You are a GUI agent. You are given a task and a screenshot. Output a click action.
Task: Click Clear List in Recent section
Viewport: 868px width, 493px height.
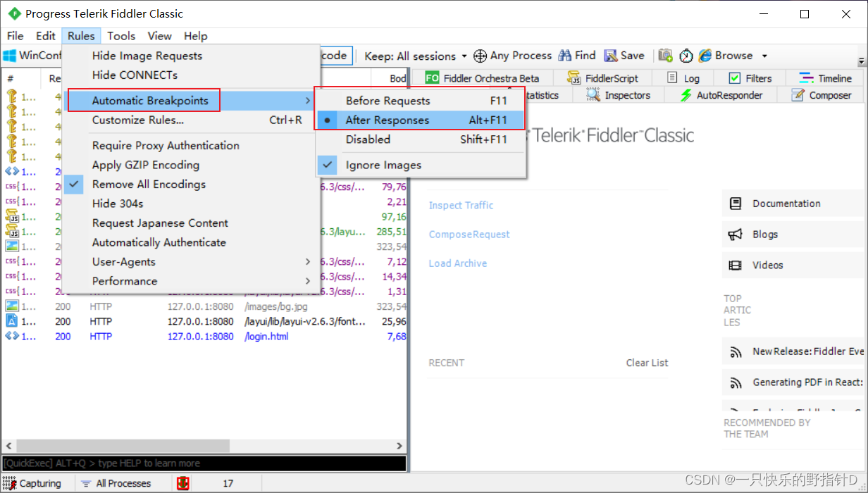click(647, 363)
